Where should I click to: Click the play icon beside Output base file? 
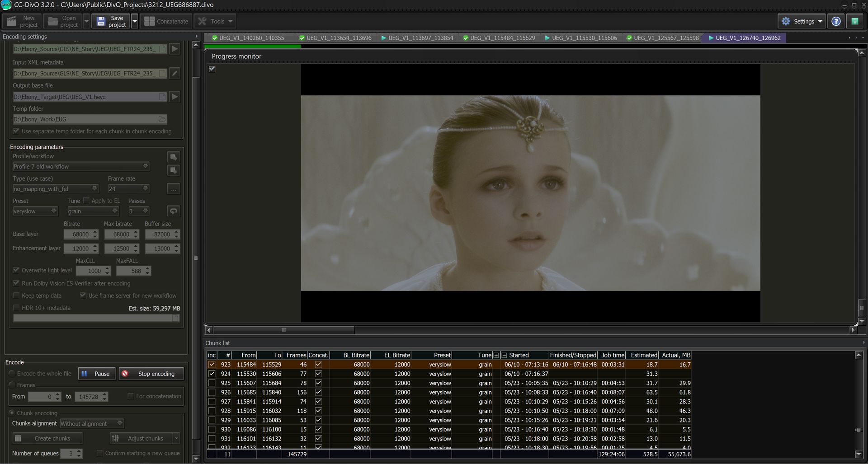pos(175,96)
